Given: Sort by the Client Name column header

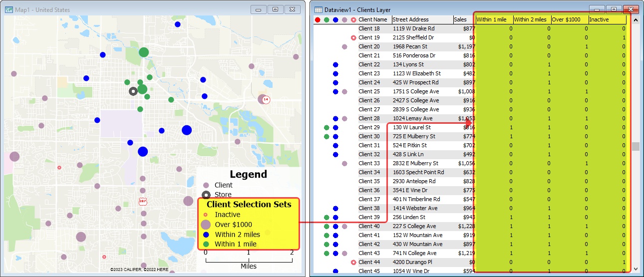Looking at the screenshot, I should [x=373, y=20].
